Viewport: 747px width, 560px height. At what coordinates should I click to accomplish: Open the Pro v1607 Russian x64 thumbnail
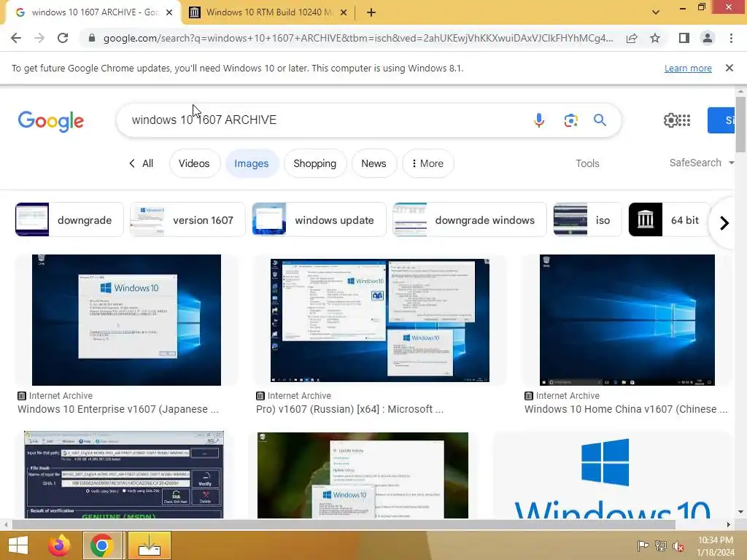[379, 321]
